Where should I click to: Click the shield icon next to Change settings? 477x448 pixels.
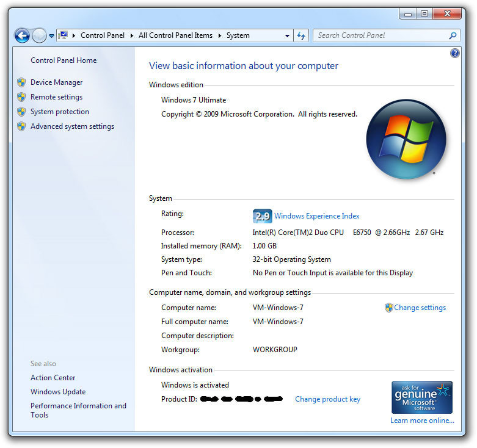tap(388, 308)
